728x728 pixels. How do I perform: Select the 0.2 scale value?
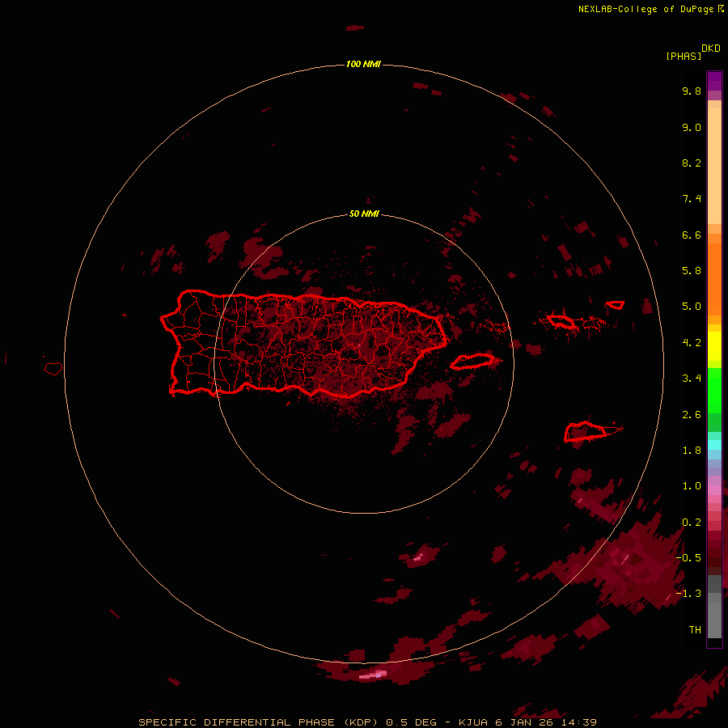coord(692,523)
